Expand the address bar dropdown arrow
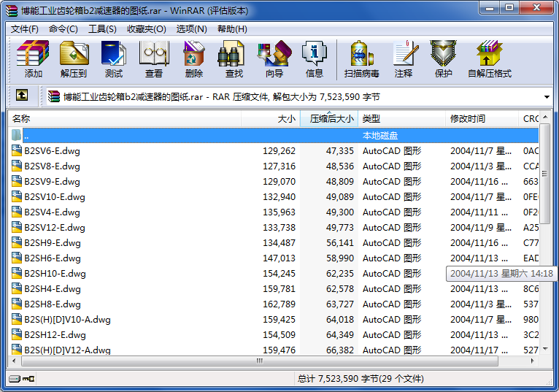559x392 pixels. pyautogui.click(x=547, y=97)
